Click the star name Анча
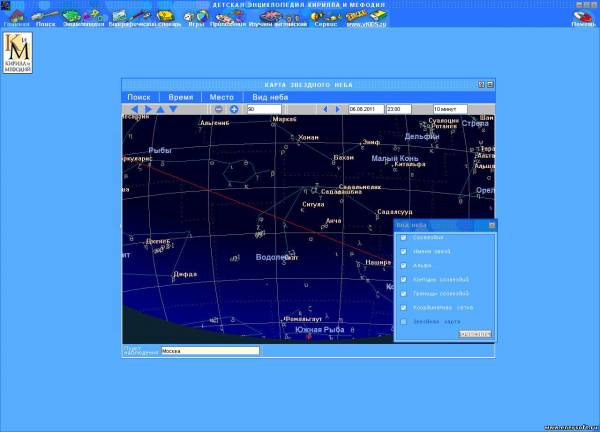Image resolution: width=600 pixels, height=432 pixels. coord(333,221)
